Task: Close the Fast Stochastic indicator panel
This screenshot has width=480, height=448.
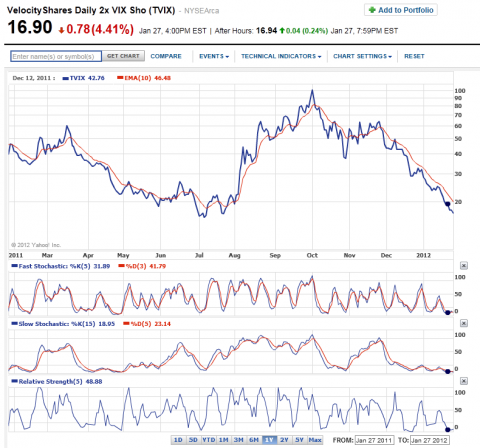Action: tap(464, 266)
